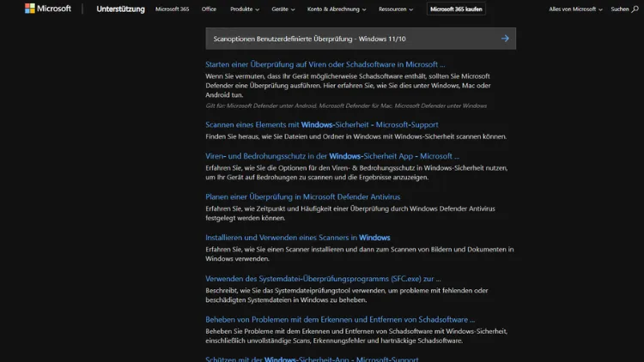The width and height of the screenshot is (644, 362).
Task: Open Scannen eines Elements mit Windows-Sicherheit result
Action: coord(322,124)
